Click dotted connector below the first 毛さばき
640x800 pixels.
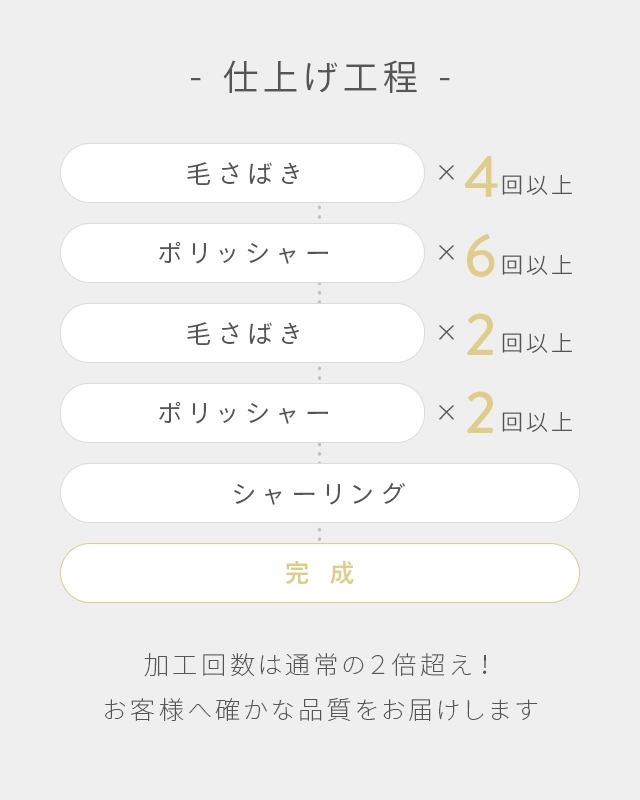320,212
